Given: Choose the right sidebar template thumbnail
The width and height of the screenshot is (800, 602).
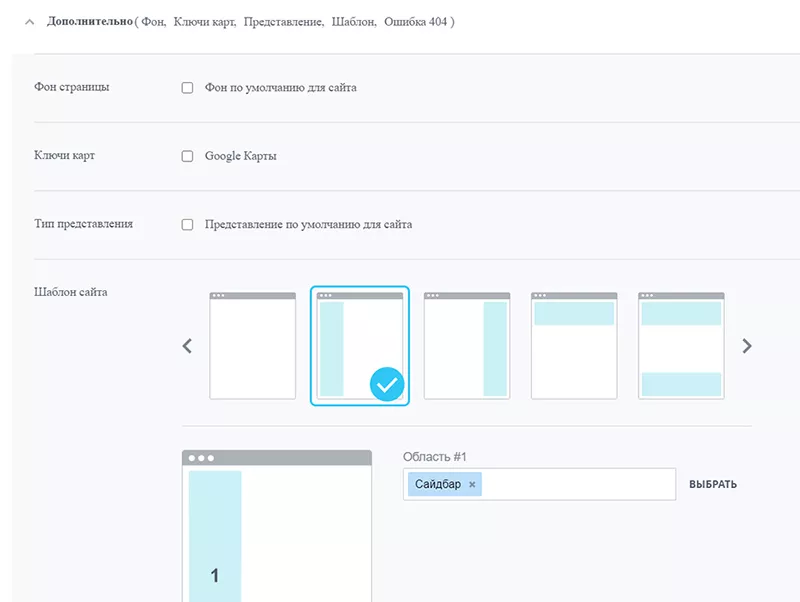Looking at the screenshot, I should pos(467,346).
